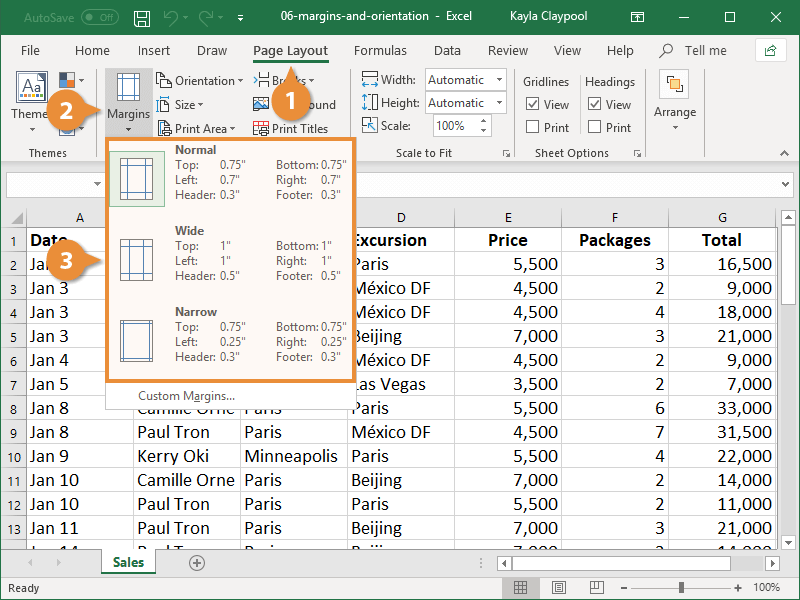
Task: Open the Draw tab
Action: 212,51
